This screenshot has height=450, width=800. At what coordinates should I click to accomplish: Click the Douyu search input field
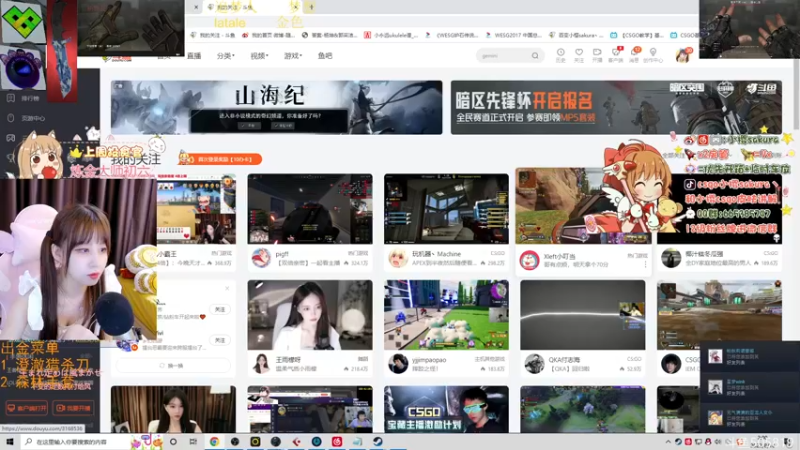pos(504,56)
